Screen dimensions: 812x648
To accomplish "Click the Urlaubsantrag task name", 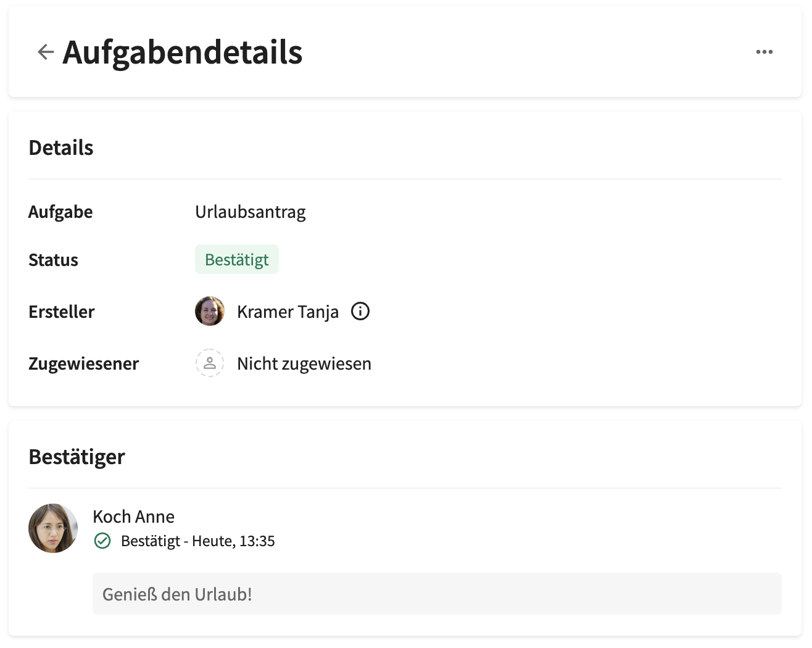I will pos(250,212).
